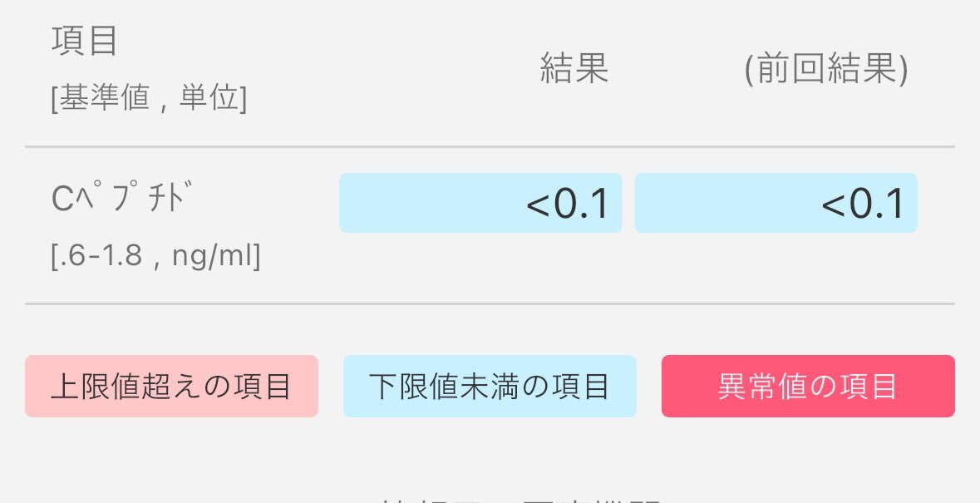Tap the 項目 column header

[85, 42]
